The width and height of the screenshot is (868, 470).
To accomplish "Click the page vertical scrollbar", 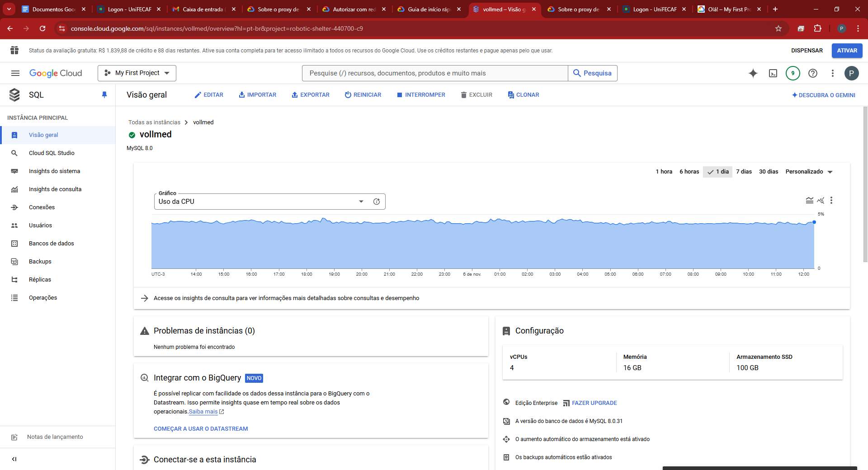I will click(865, 184).
